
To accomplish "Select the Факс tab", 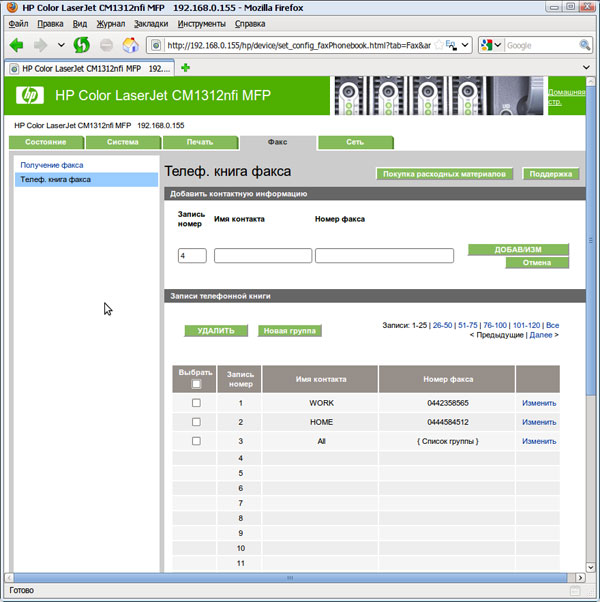I will pyautogui.click(x=277, y=142).
